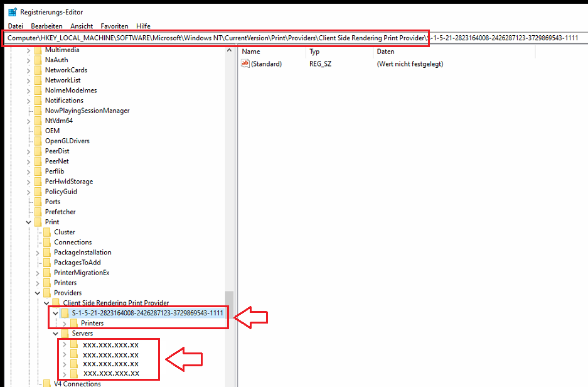Select the Perflib folder icon
This screenshot has width=588, height=387.
point(38,171)
